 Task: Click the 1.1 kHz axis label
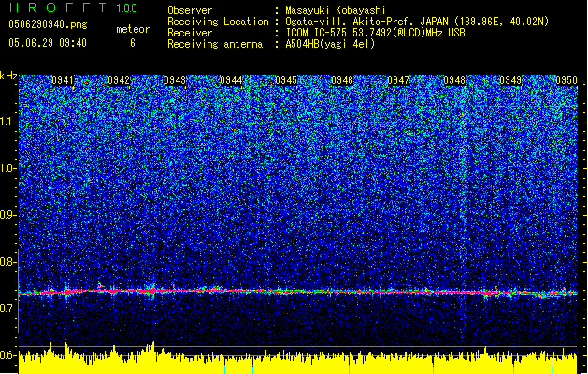click(x=7, y=122)
